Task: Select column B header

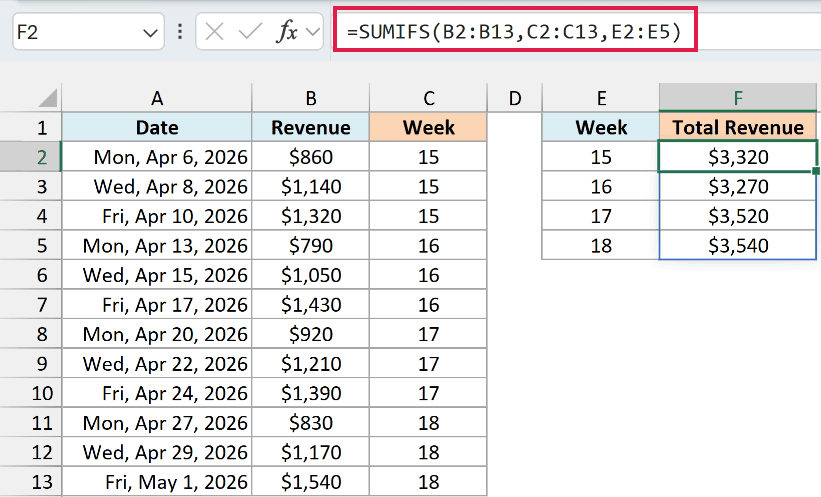Action: 310,98
